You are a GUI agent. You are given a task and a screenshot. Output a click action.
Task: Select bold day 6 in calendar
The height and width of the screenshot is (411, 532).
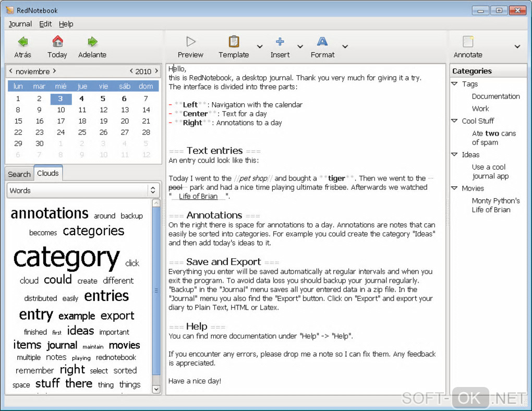pos(125,99)
